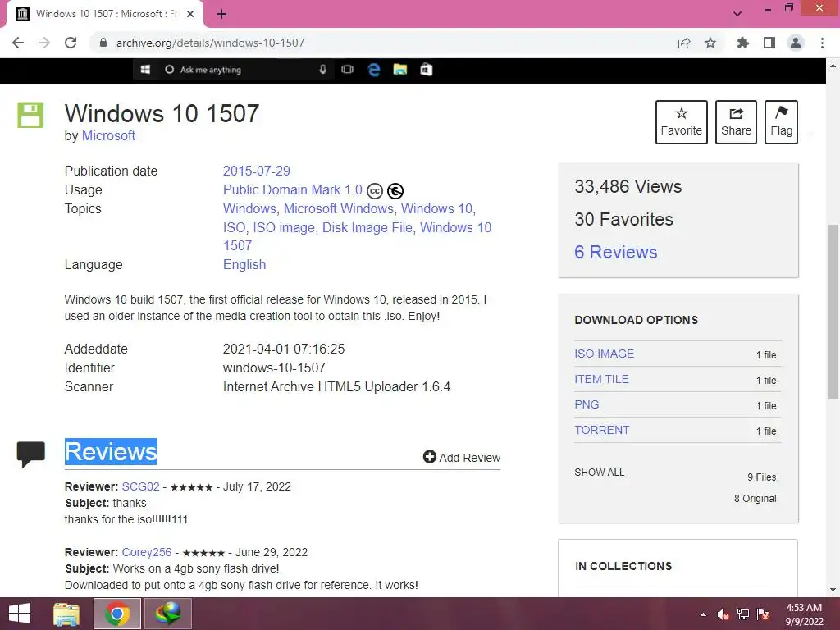The image size is (840, 630).
Task: Click the 33,486 Views text
Action: [x=628, y=186]
